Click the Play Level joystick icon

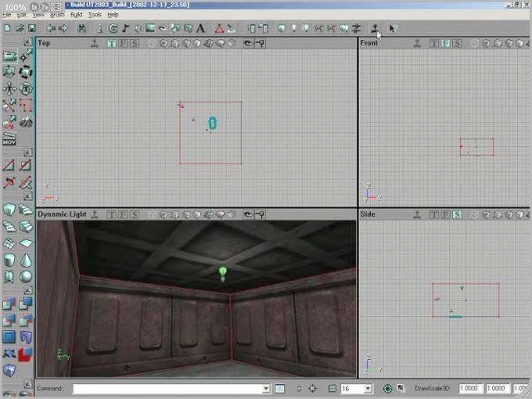pyautogui.click(x=376, y=29)
